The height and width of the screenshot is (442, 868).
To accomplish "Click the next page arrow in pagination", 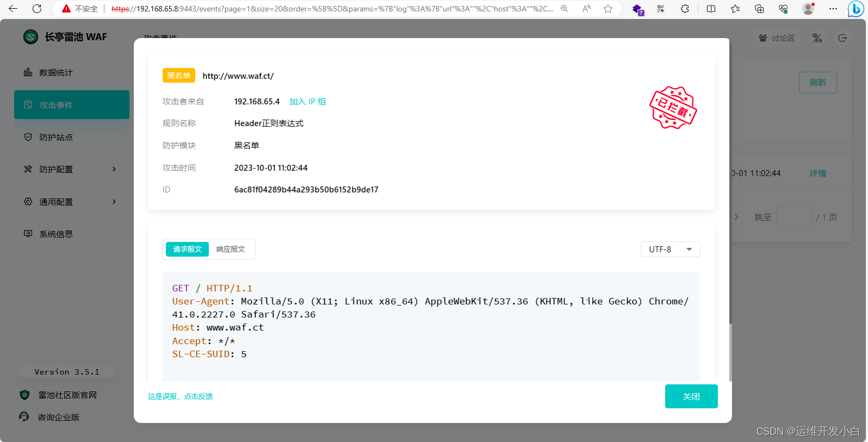I will coord(736,217).
